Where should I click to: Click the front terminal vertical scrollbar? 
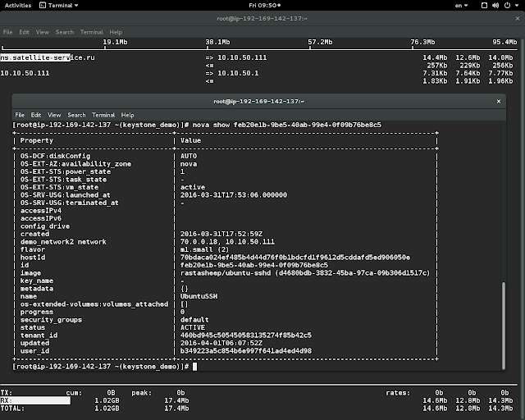tap(503, 326)
